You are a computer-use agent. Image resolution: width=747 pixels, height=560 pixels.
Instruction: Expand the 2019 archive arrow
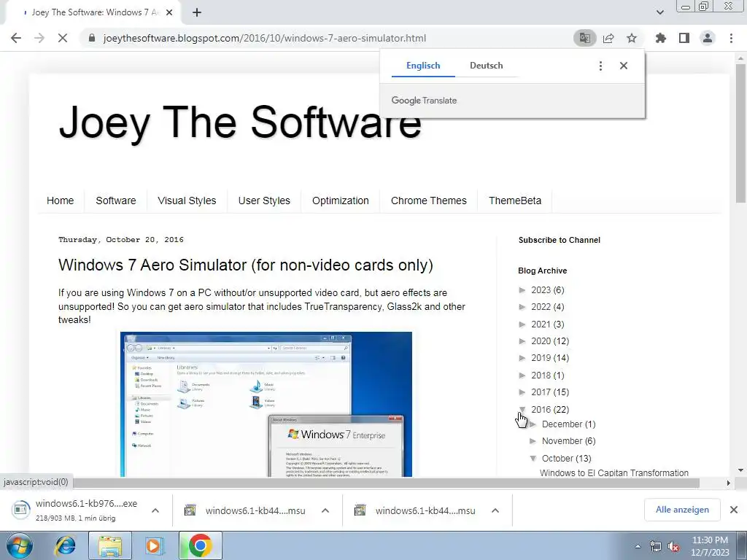522,357
